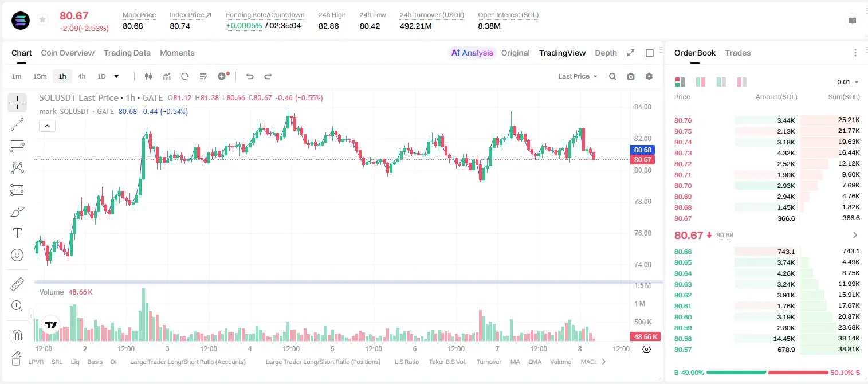Open chart settings gear icon

pos(649,76)
